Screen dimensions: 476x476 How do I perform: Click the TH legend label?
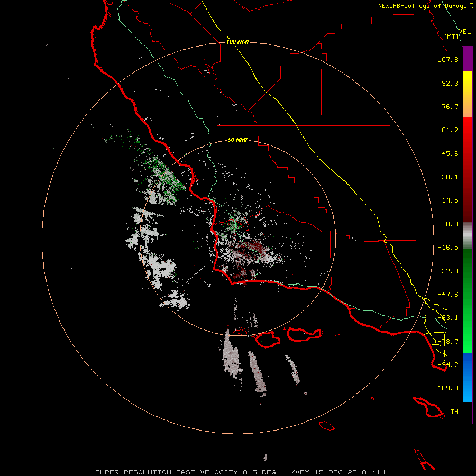(454, 412)
